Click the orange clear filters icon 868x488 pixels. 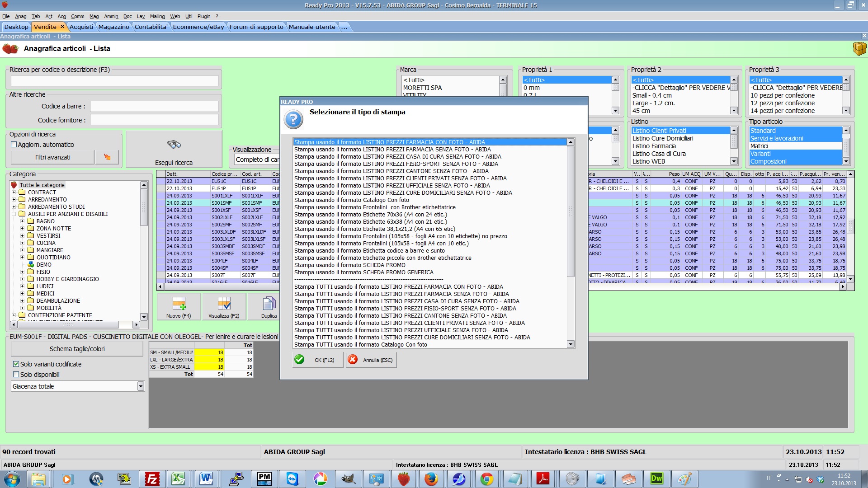coord(107,157)
